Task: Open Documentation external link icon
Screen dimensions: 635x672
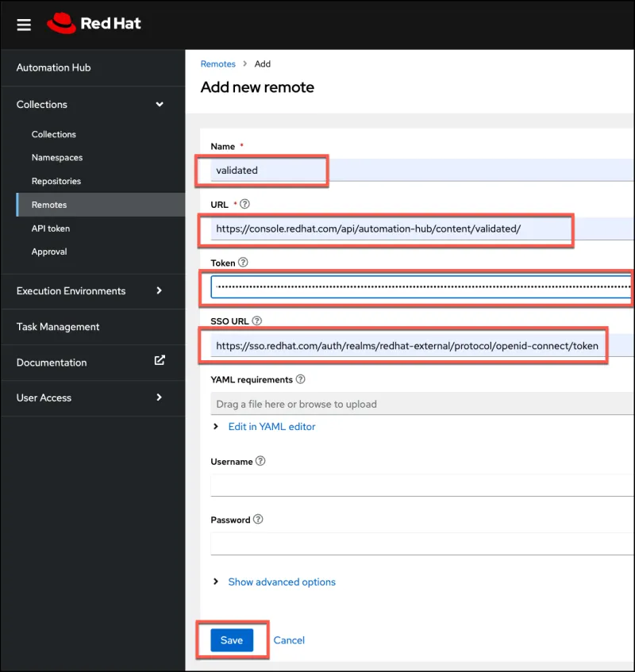Action: [160, 360]
